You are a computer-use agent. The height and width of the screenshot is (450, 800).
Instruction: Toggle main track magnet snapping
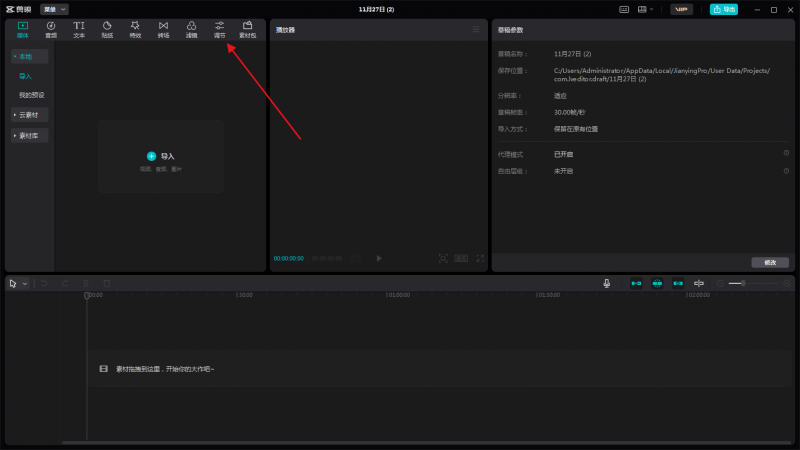tap(636, 283)
